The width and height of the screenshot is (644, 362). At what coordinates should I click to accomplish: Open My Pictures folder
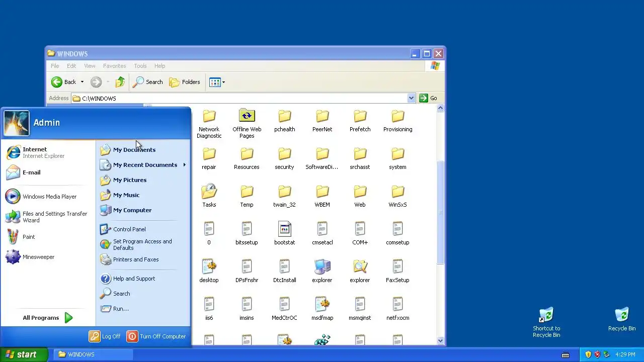click(143, 180)
